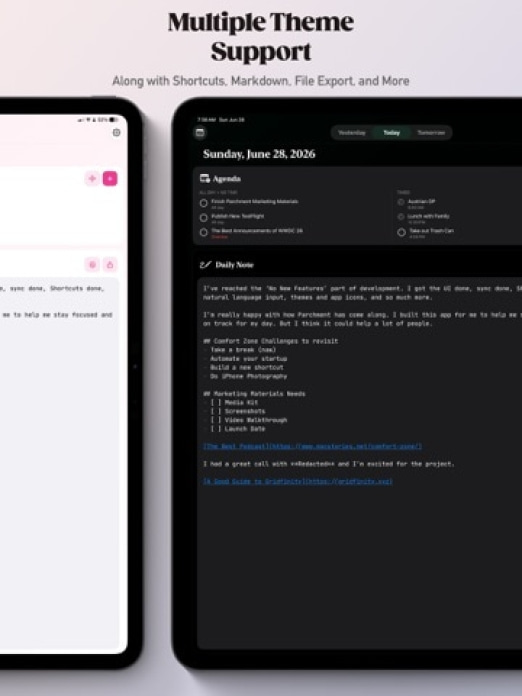Viewport: 522px width, 696px height.
Task: Click the I had a great call sentence
Action: click(328, 464)
